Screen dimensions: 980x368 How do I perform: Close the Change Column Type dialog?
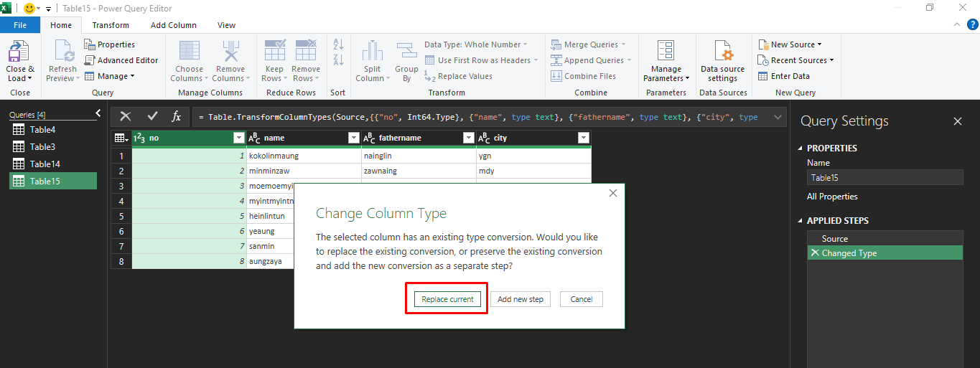click(x=612, y=194)
